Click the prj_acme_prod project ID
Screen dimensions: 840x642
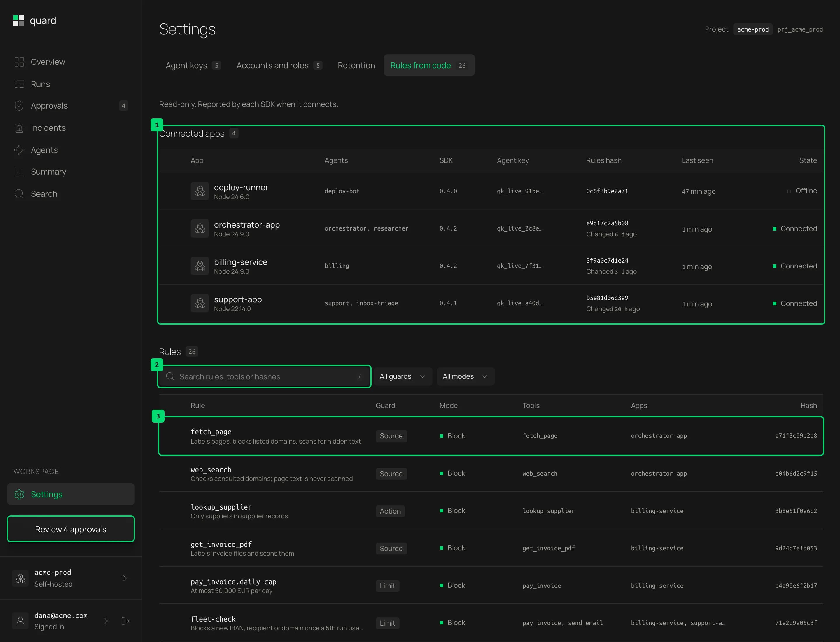coord(800,29)
